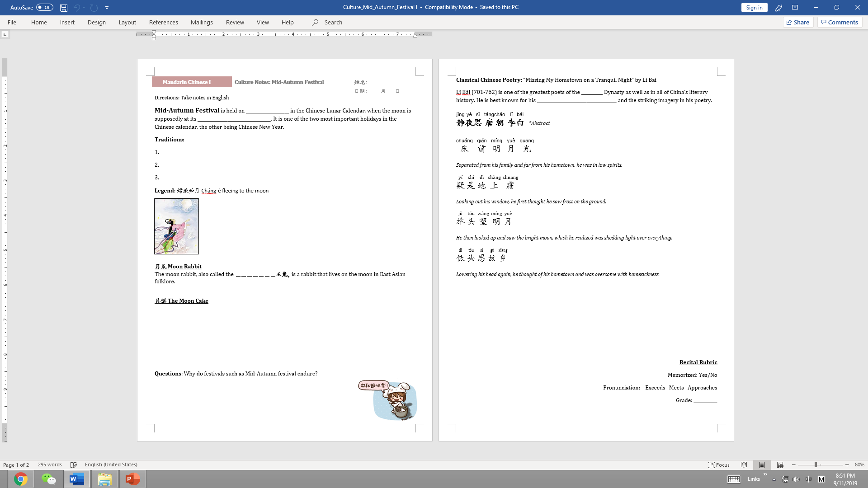Image resolution: width=868 pixels, height=488 pixels.
Task: Switch to the Insert tab
Action: click(67, 22)
